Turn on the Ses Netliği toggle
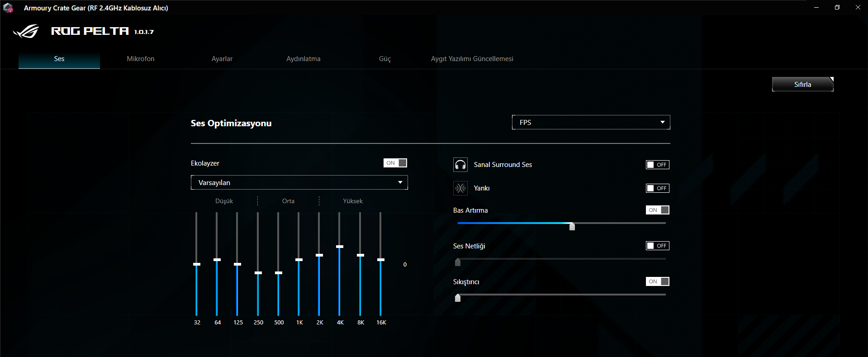 tap(658, 246)
